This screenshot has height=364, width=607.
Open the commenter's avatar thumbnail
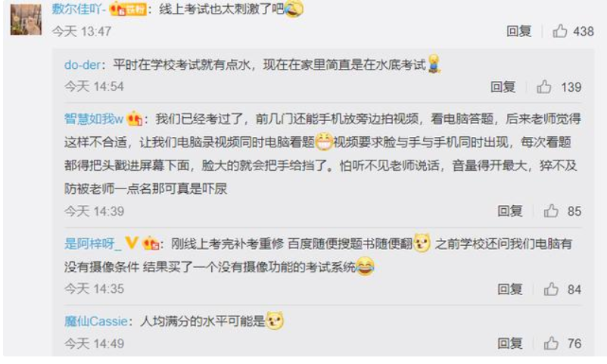click(x=26, y=20)
